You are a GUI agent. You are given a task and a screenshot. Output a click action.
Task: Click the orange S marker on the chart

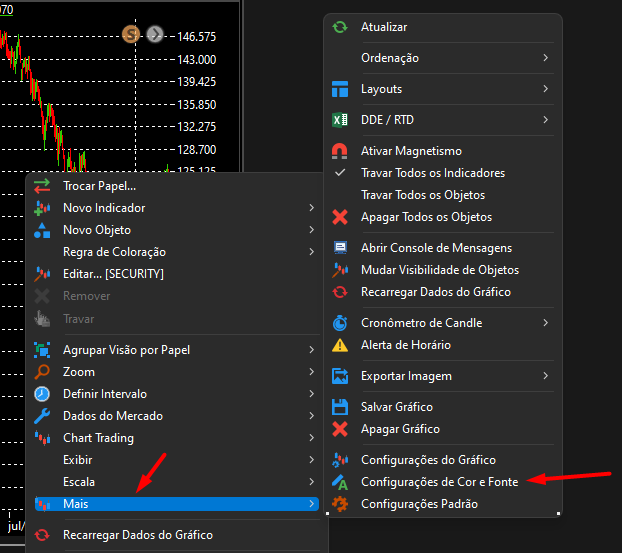point(131,35)
